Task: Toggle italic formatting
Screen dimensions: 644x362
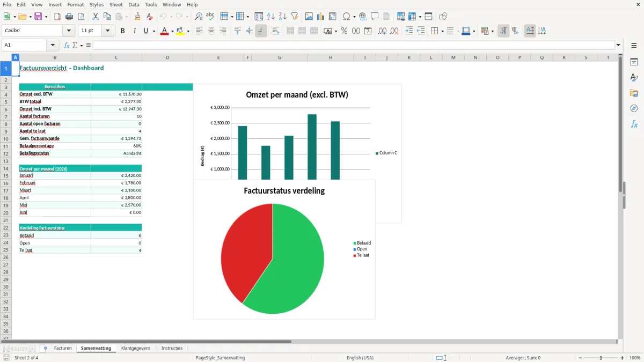Action: 135,31
